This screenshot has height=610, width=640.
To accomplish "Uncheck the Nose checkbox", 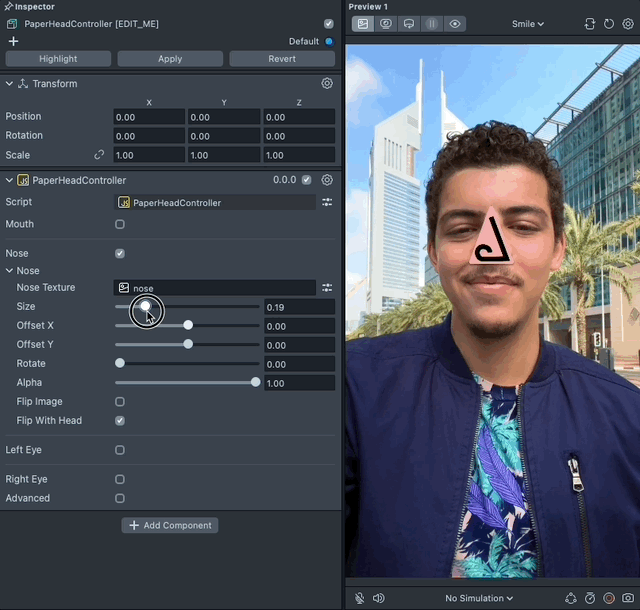I will pos(120,254).
